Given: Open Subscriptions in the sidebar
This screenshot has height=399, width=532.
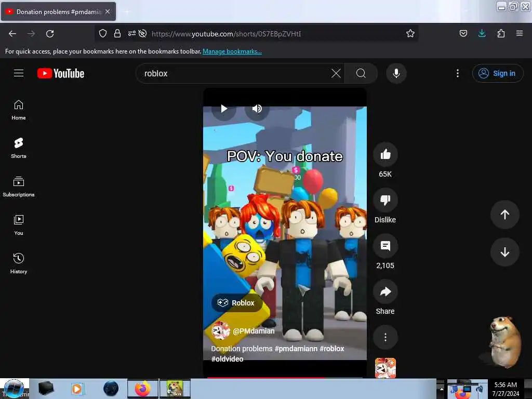Looking at the screenshot, I should tap(19, 187).
